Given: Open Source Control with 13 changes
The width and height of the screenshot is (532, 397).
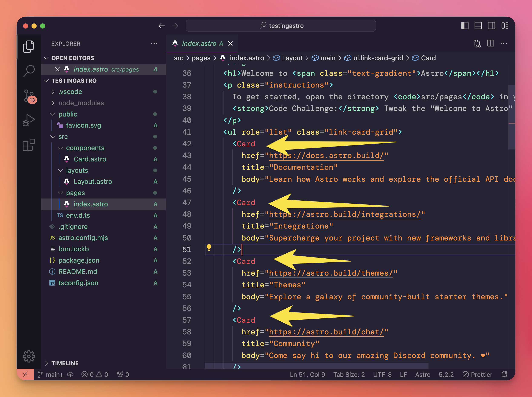Looking at the screenshot, I should (x=29, y=96).
